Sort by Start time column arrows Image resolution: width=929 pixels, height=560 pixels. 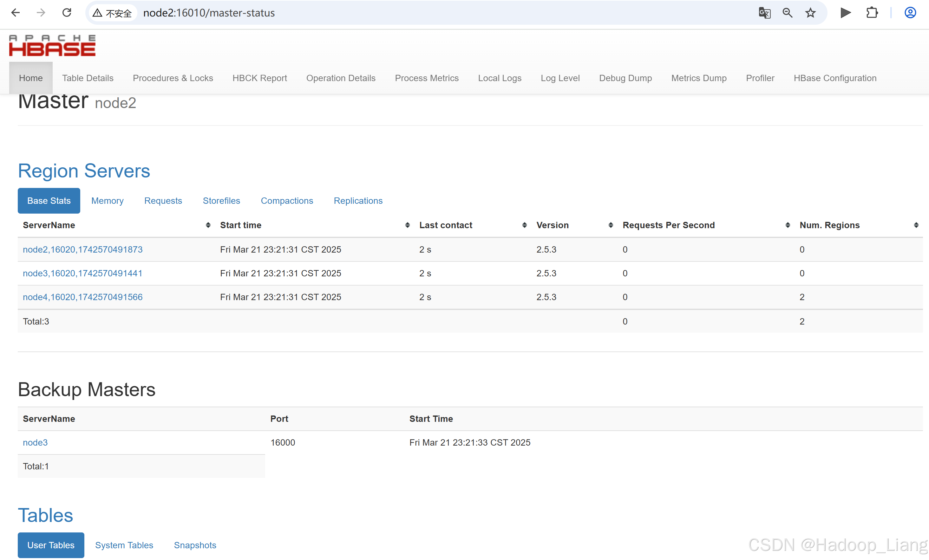407,225
